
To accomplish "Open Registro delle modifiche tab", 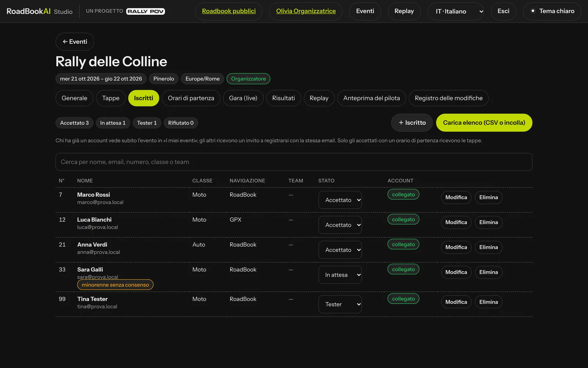I will [449, 98].
